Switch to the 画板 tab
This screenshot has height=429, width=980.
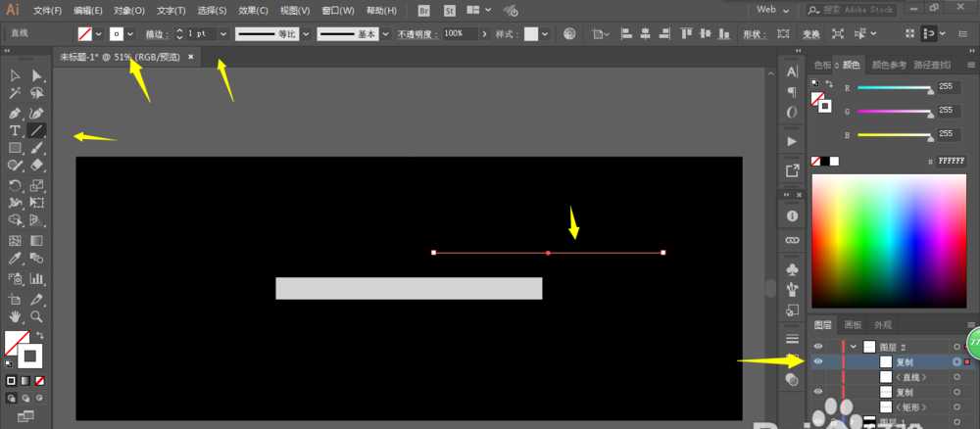(x=853, y=325)
